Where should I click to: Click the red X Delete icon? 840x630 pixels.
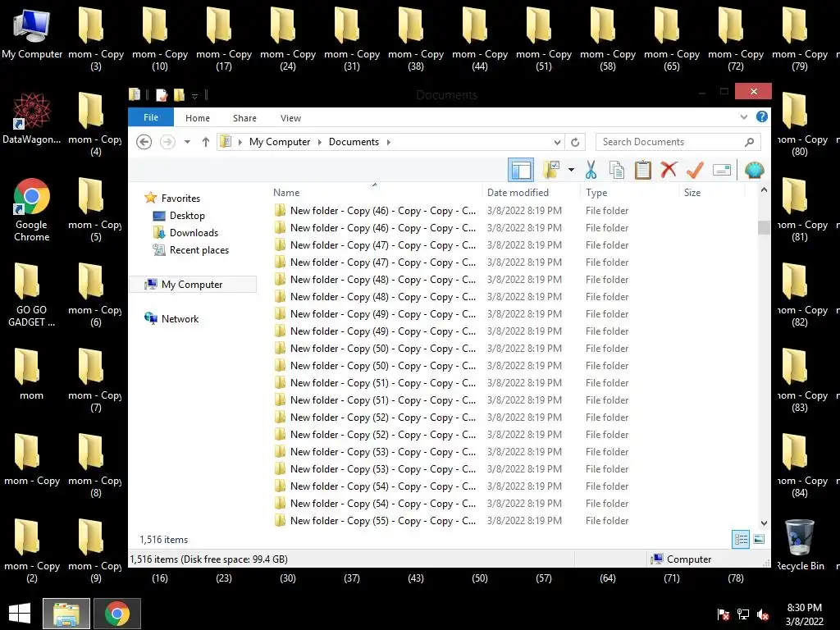tap(669, 169)
